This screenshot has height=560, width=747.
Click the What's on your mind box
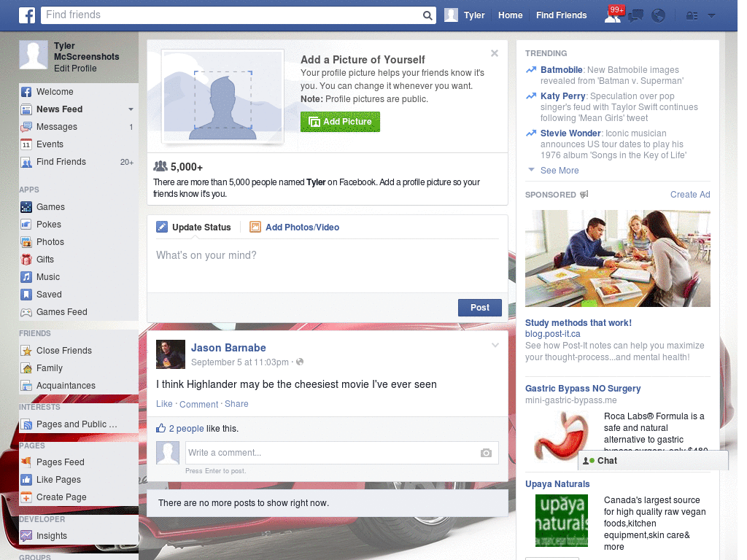328,265
